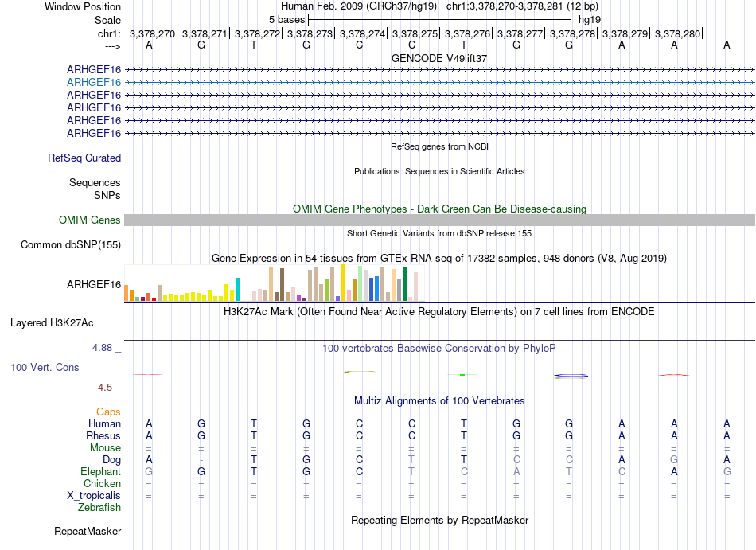756x550 pixels.
Task: Click the chr1: base position label
Action: (x=109, y=33)
